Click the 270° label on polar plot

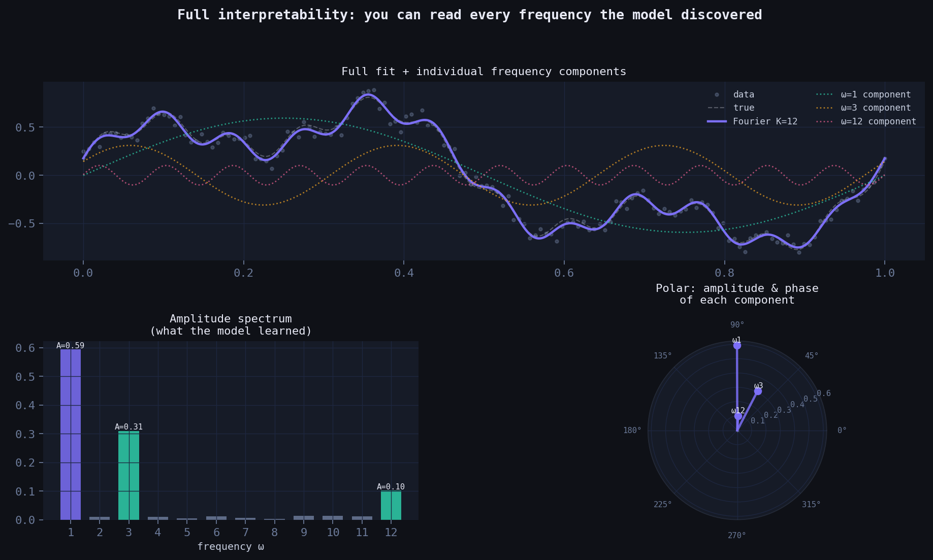click(737, 535)
